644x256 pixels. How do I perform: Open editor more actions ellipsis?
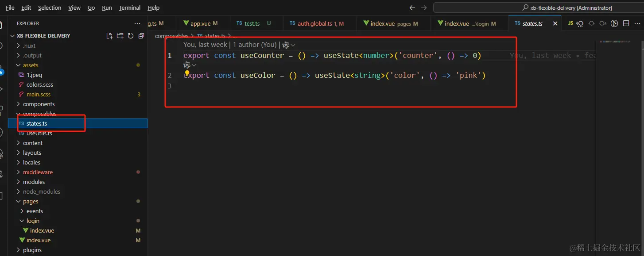[x=637, y=23]
